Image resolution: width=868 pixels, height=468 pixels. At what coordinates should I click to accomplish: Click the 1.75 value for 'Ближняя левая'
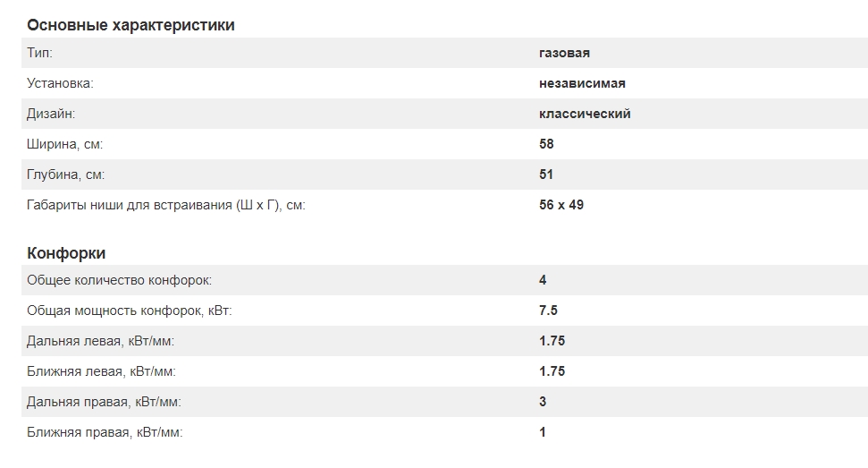(x=552, y=371)
